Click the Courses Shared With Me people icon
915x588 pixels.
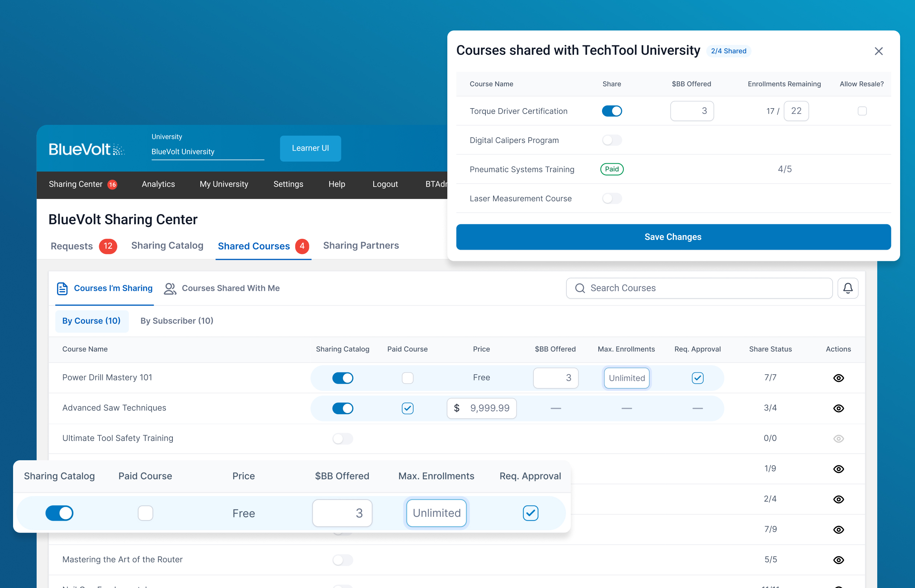click(170, 289)
